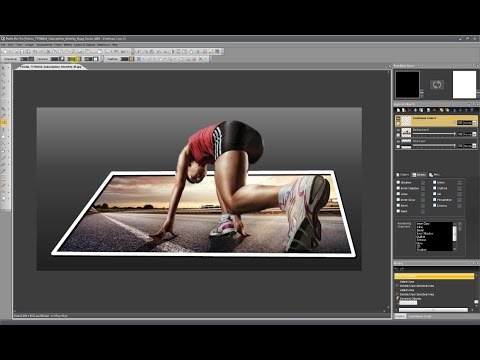Viewport: 480px width, 360px height.
Task: Select the arrow pointer tool in left toolbar
Action: coord(4,68)
